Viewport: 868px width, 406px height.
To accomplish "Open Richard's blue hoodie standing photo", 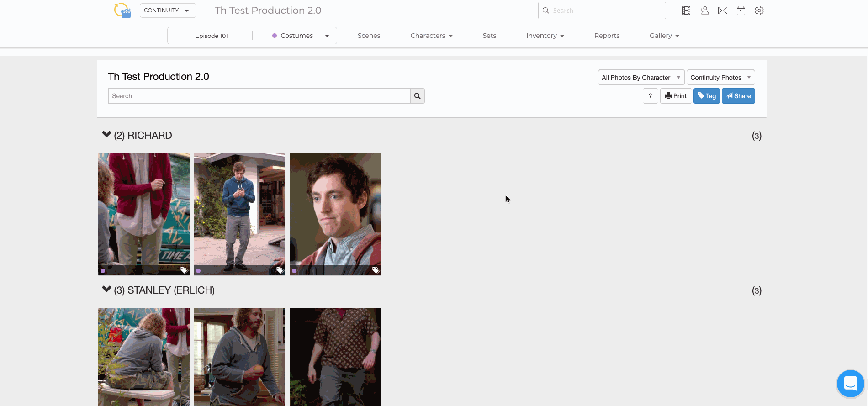I will (x=239, y=214).
